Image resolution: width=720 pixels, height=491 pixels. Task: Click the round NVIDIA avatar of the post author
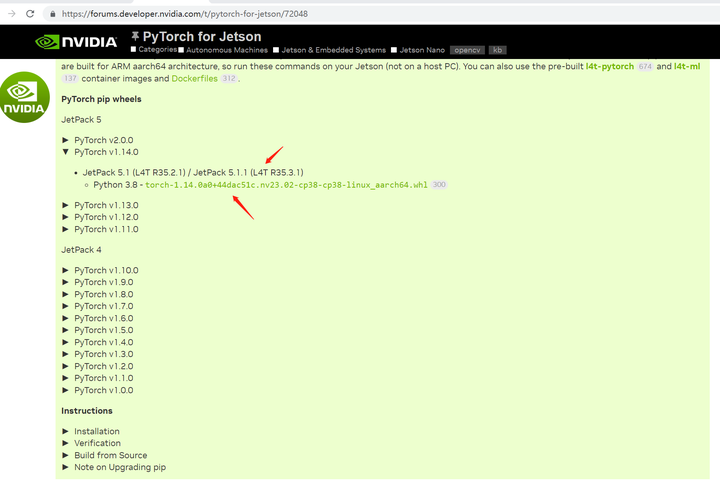tap(24, 97)
